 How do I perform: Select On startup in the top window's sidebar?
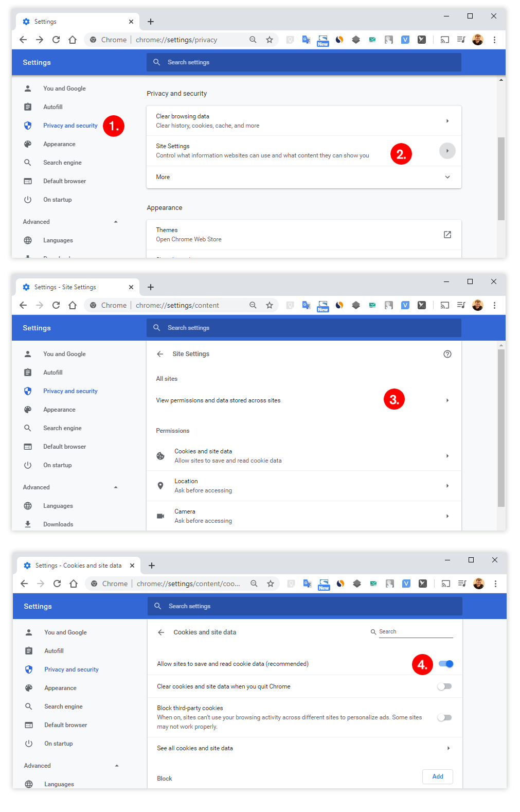(x=58, y=200)
